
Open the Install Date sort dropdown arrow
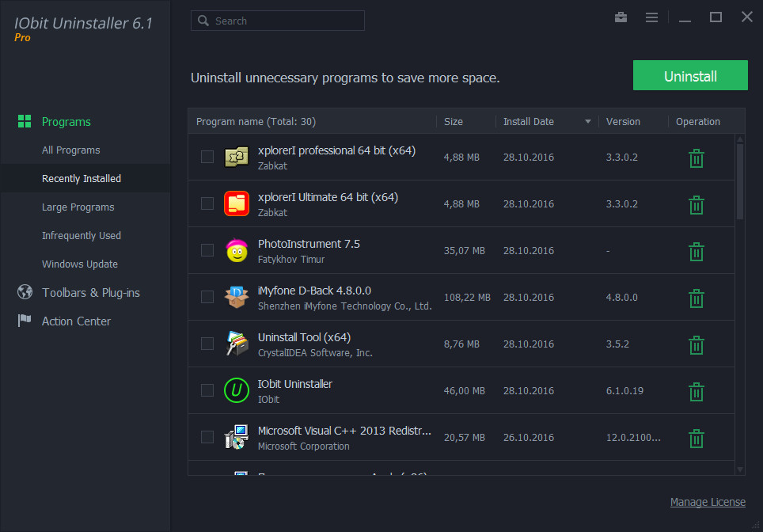[x=587, y=121]
